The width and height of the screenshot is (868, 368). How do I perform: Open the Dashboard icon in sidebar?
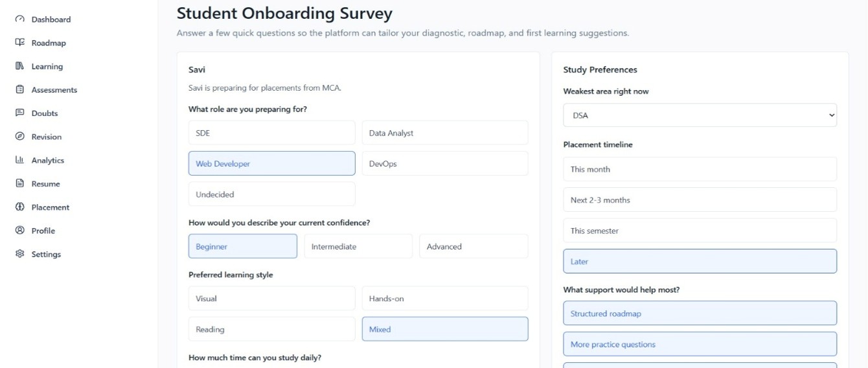[x=19, y=19]
